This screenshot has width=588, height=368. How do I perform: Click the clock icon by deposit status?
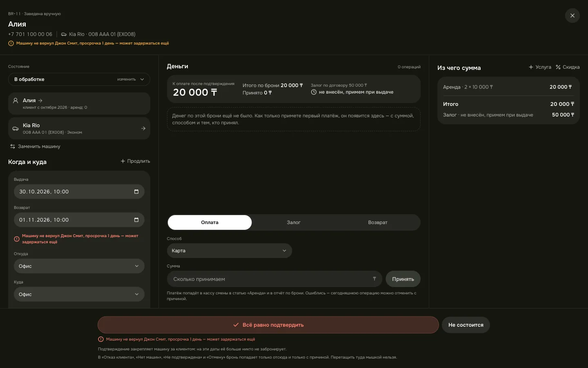314,92
